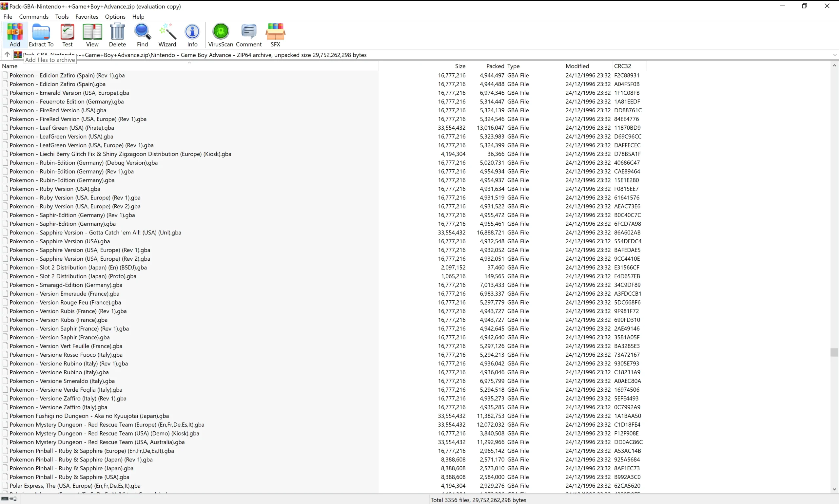This screenshot has height=504, width=839.
Task: Click file icon of Pokemon - FireRed Version (USA).gba
Action: pos(5,110)
